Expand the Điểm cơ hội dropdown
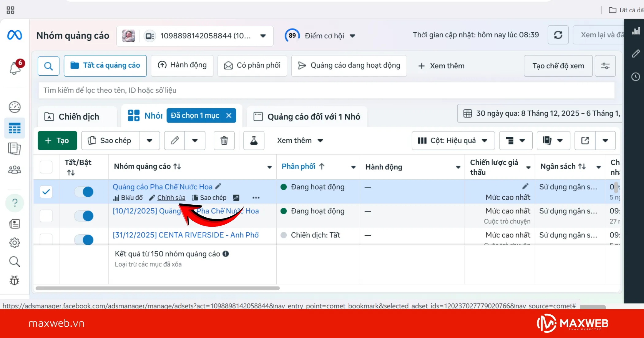 click(353, 36)
